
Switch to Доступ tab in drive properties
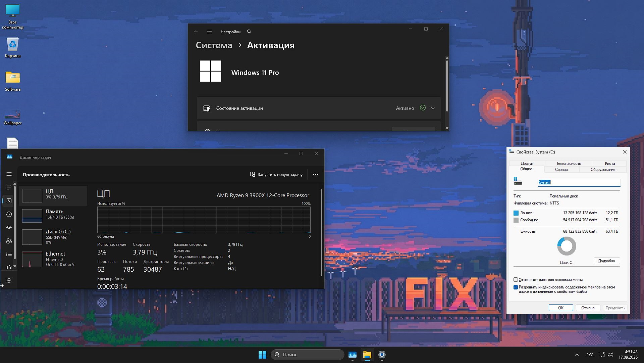[x=527, y=164]
